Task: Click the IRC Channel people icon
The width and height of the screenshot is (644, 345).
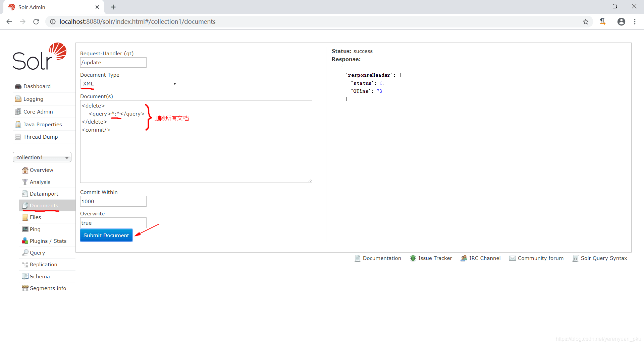Action: point(464,258)
